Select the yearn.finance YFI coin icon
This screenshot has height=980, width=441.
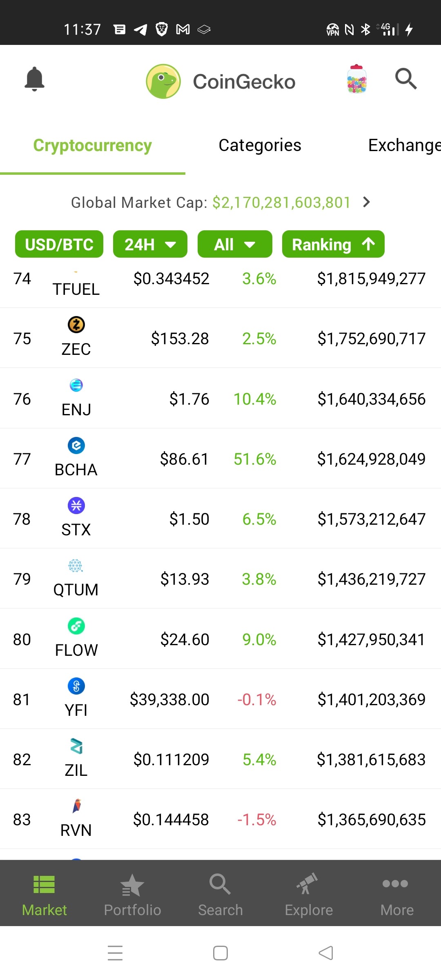(76, 686)
